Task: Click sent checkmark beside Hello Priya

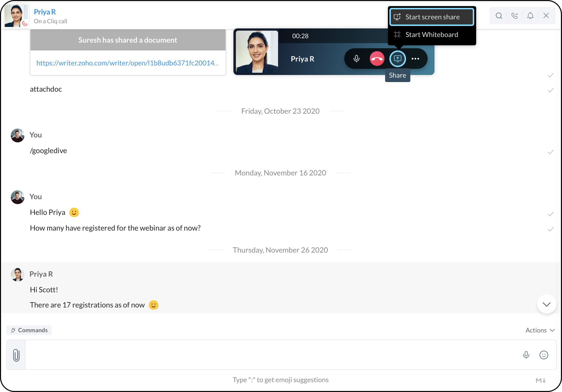Action: pos(550,214)
